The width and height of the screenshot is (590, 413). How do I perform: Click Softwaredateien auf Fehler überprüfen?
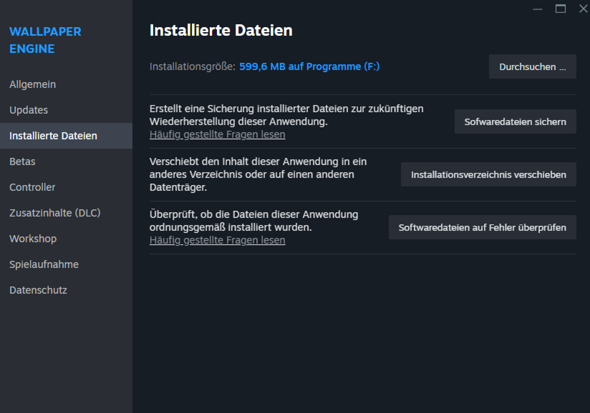(482, 227)
